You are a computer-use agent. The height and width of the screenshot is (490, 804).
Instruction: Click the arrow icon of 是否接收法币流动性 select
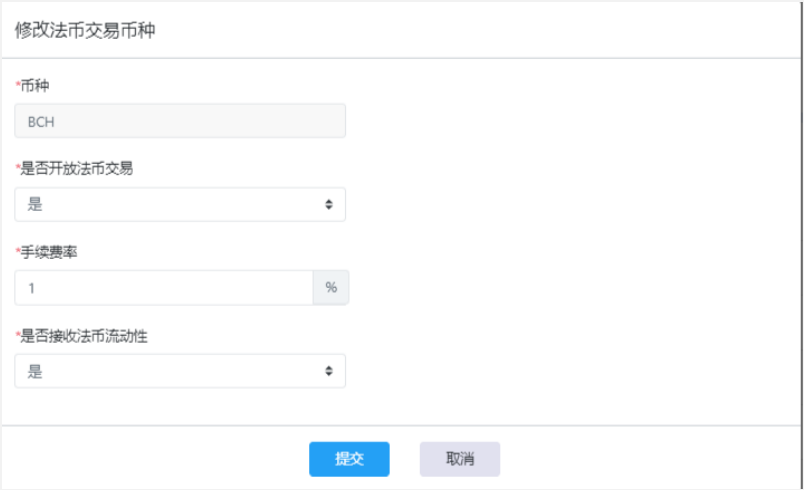pyautogui.click(x=329, y=371)
